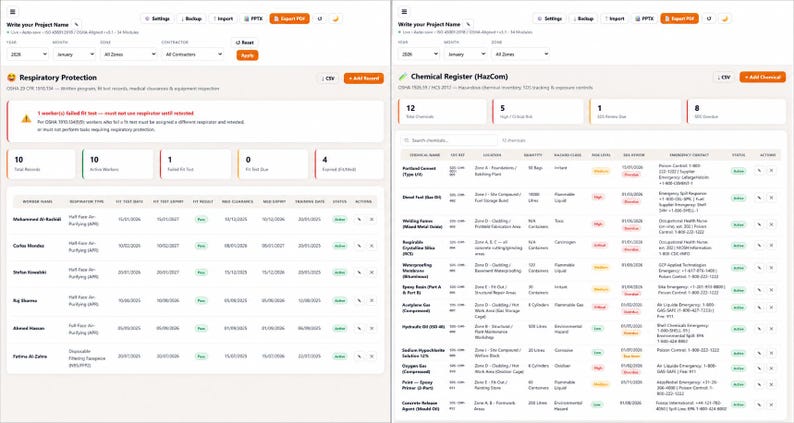Delete the Portland Cement chemical entry
Image resolution: width=794 pixels, height=423 pixels.
(771, 171)
